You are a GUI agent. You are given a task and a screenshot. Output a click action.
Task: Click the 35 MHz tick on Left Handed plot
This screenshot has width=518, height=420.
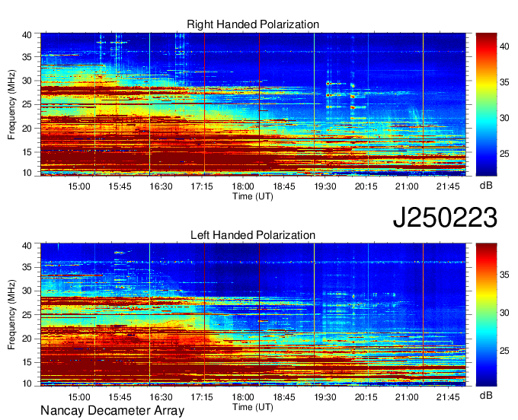coord(27,267)
